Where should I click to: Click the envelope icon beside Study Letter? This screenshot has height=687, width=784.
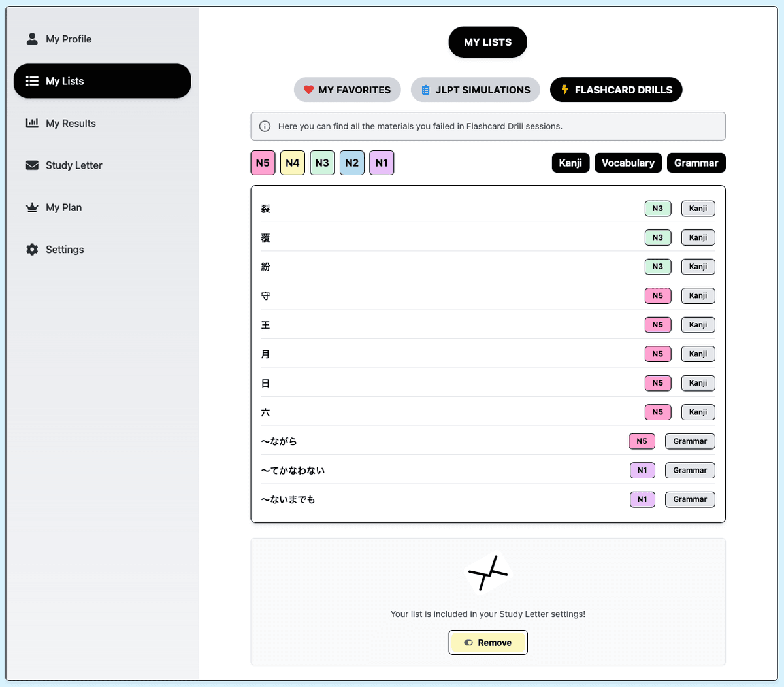31,165
